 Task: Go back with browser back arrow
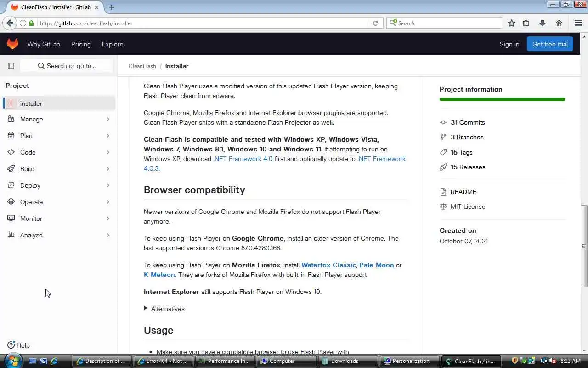pos(10,23)
